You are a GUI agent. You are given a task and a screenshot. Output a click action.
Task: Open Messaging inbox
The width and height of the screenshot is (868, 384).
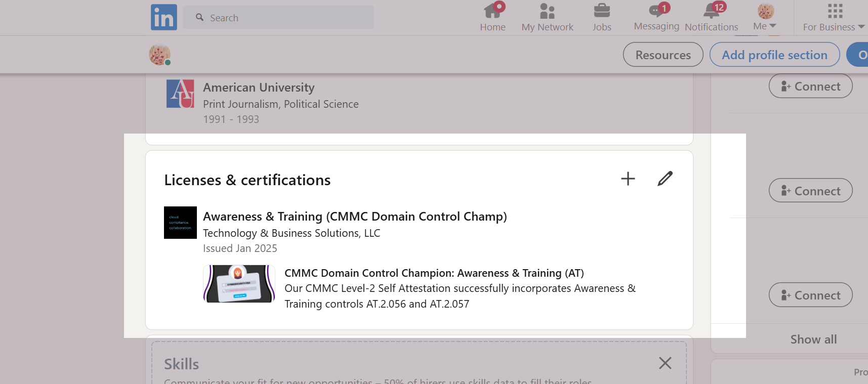pyautogui.click(x=656, y=17)
